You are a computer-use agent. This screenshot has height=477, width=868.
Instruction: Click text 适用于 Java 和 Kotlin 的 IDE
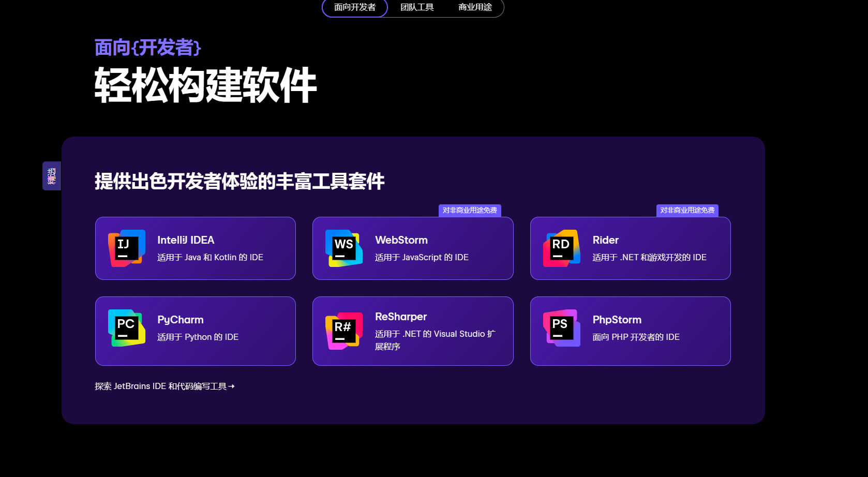(210, 257)
